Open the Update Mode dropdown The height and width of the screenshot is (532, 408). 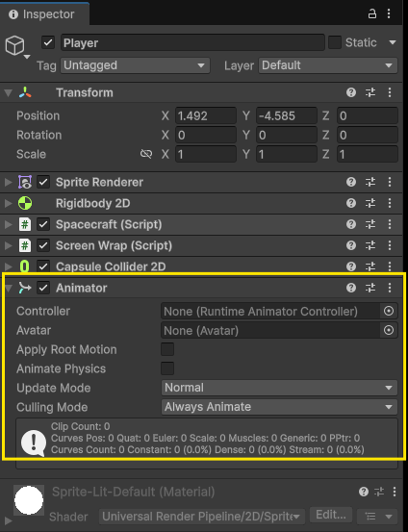[279, 388]
